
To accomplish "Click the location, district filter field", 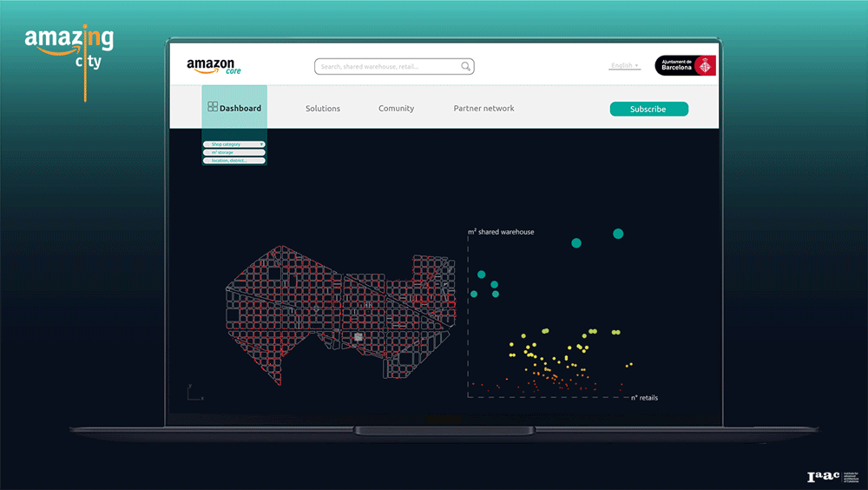I will 234,160.
